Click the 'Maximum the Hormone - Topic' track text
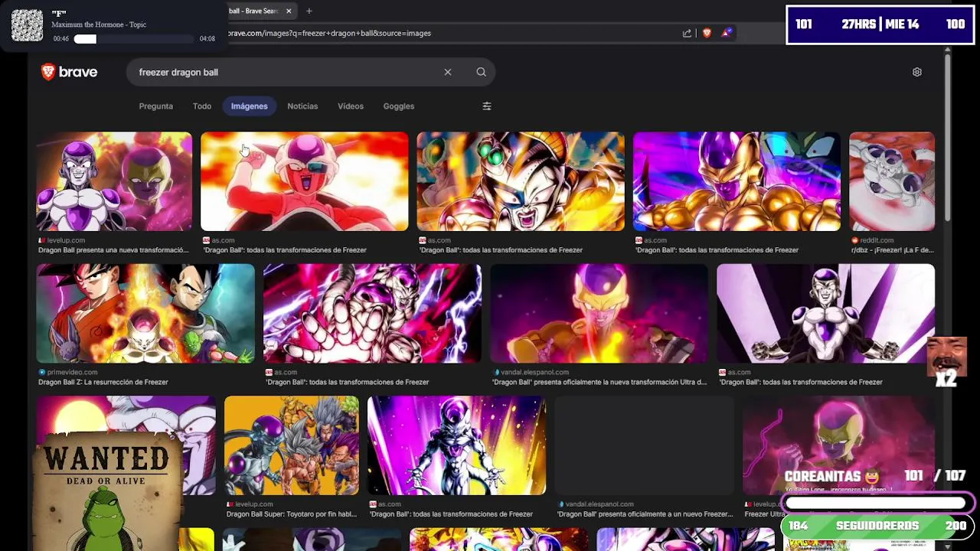The height and width of the screenshot is (551, 980). [99, 24]
